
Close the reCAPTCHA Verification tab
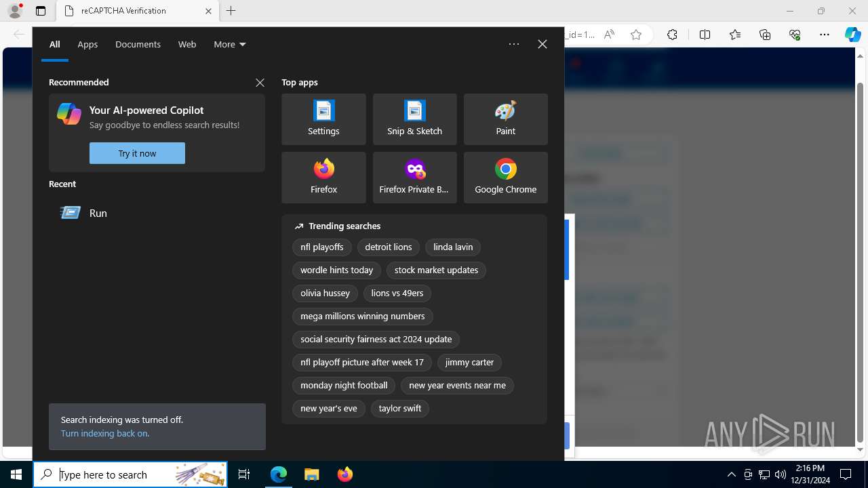point(208,11)
